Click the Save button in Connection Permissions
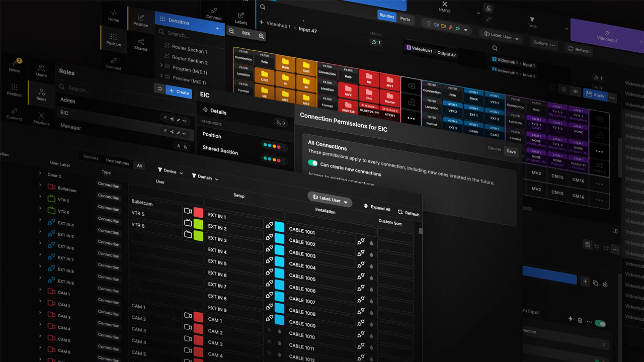The width and height of the screenshot is (644, 362). click(511, 151)
